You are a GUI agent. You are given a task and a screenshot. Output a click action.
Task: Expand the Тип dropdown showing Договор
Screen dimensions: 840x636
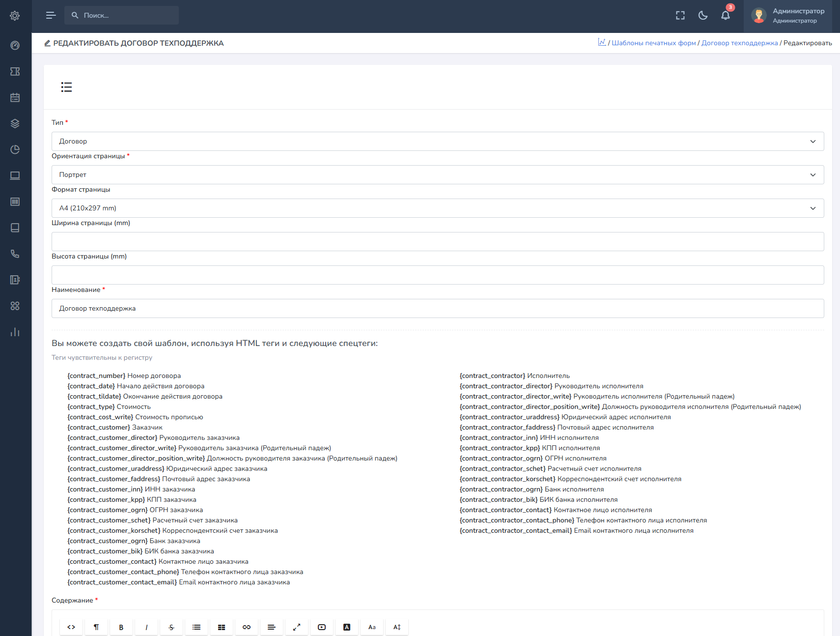tap(437, 142)
